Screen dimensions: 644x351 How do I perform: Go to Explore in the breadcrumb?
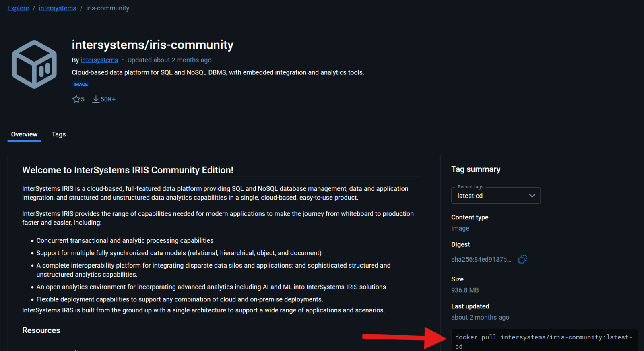tap(18, 8)
